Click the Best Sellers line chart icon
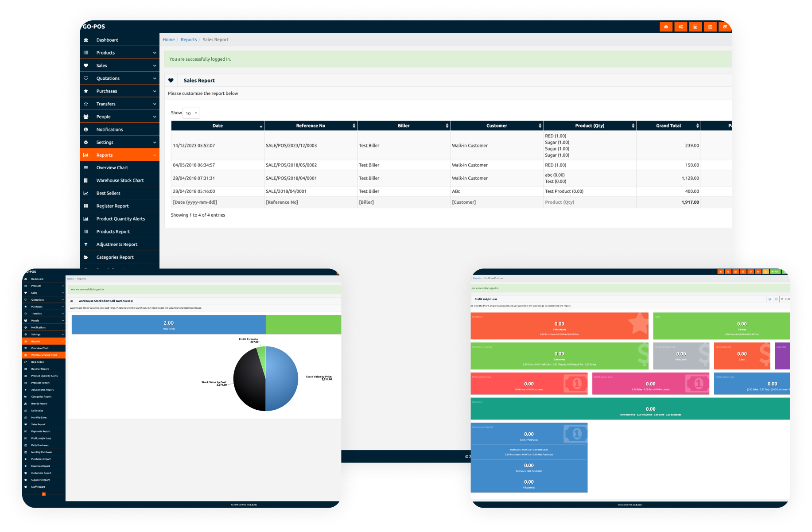812x532 pixels. [x=86, y=194]
